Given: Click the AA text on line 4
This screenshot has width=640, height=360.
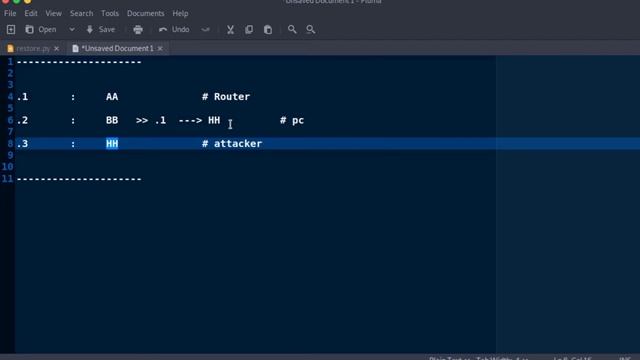Looking at the screenshot, I should [112, 97].
